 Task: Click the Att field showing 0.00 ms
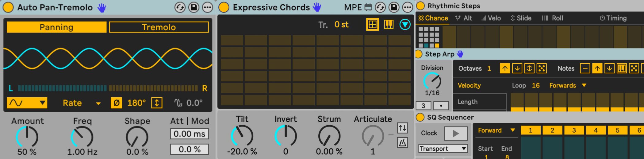(x=190, y=134)
